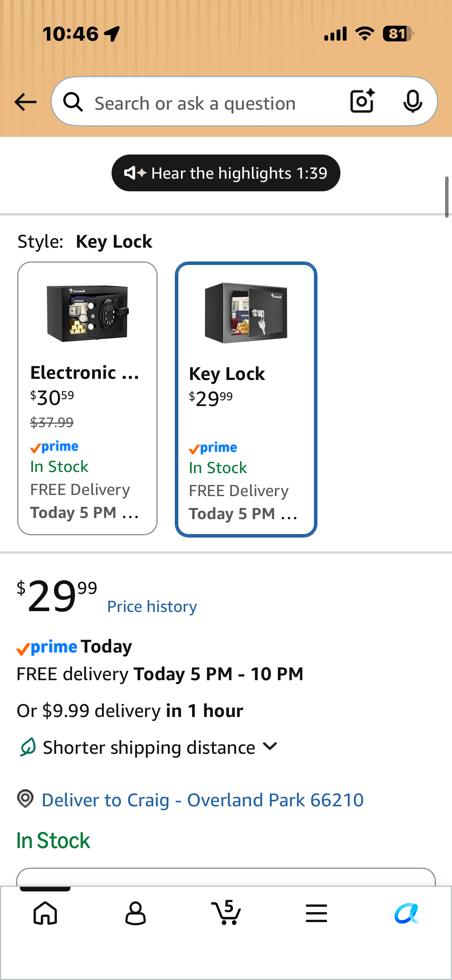Image resolution: width=452 pixels, height=980 pixels.
Task: Open the account profile icon
Action: coord(135,913)
